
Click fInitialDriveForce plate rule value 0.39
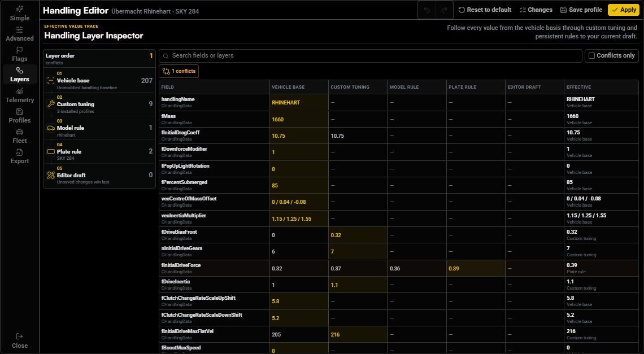coord(454,269)
